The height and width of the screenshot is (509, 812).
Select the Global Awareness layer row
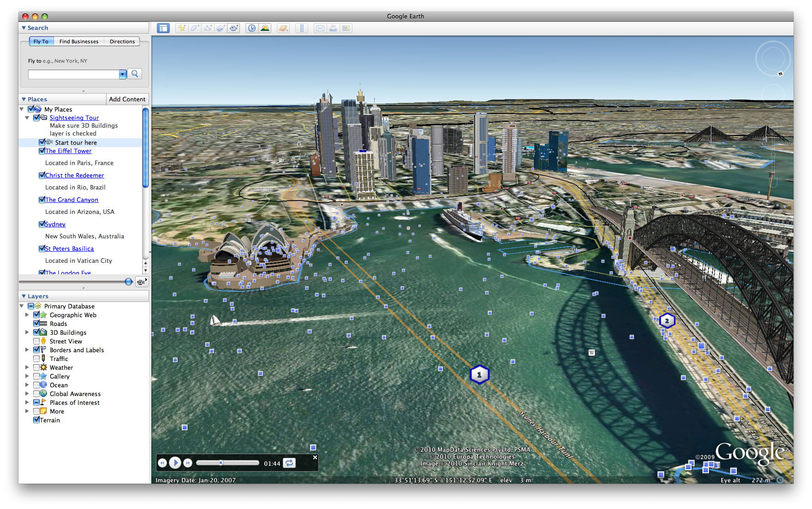point(75,394)
